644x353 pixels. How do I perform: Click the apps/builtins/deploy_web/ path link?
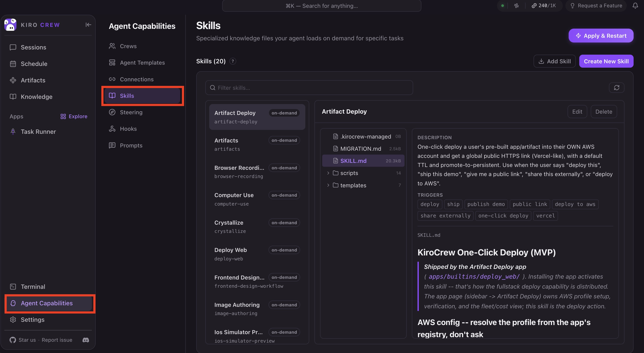pos(474,276)
